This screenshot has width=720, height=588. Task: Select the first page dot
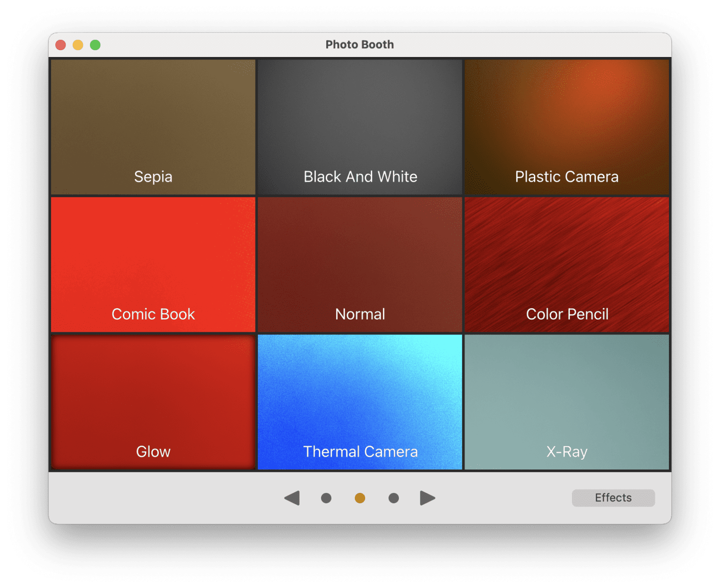point(326,498)
